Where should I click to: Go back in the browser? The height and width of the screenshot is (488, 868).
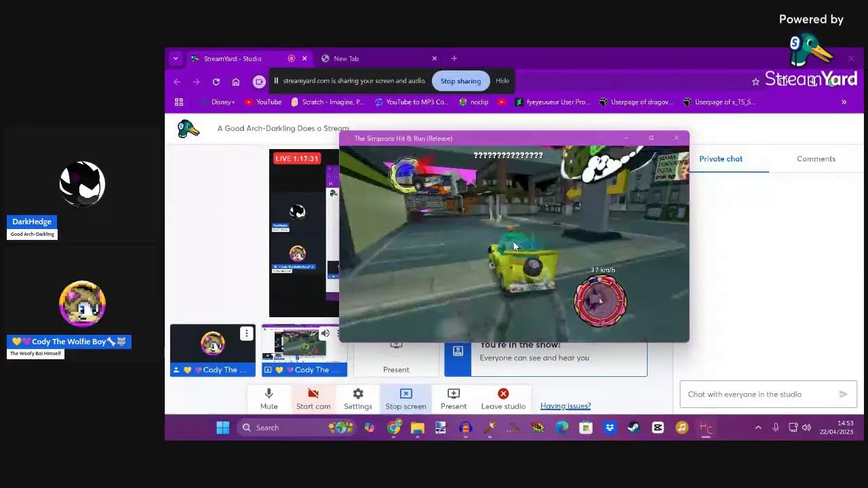click(x=177, y=82)
